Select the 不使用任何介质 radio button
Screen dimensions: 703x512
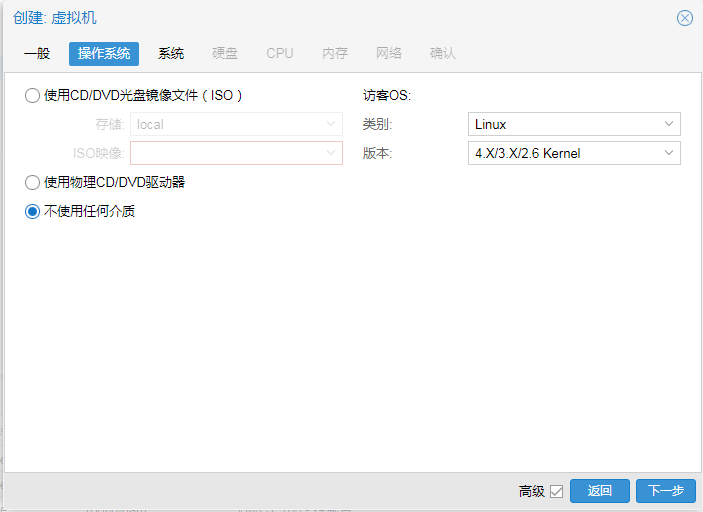click(x=33, y=211)
